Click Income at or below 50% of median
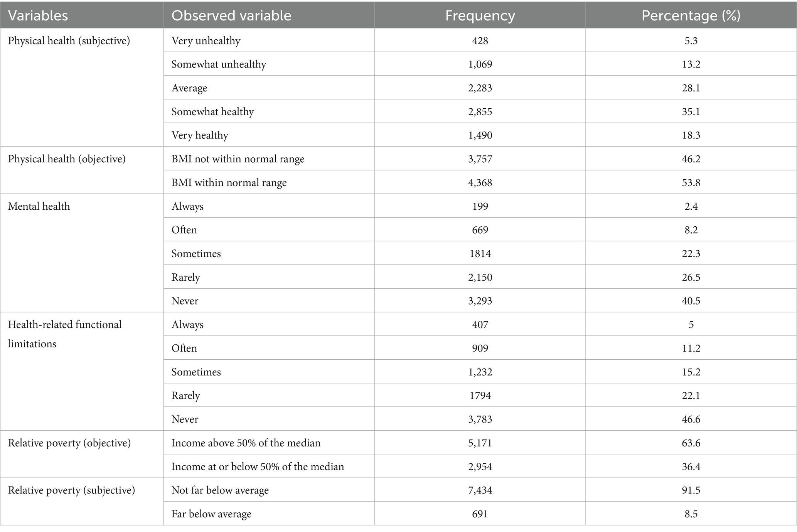This screenshot has width=797, height=532. [258, 467]
